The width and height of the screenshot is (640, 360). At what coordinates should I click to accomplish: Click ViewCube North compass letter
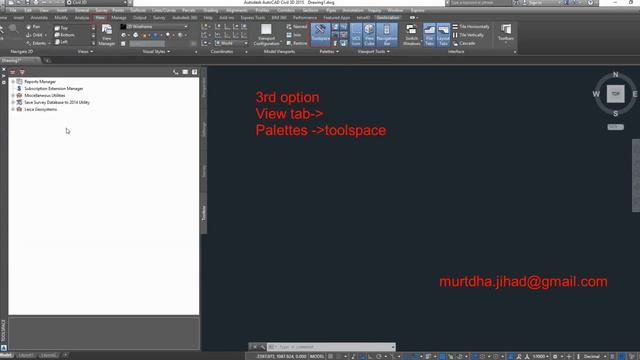(616, 75)
